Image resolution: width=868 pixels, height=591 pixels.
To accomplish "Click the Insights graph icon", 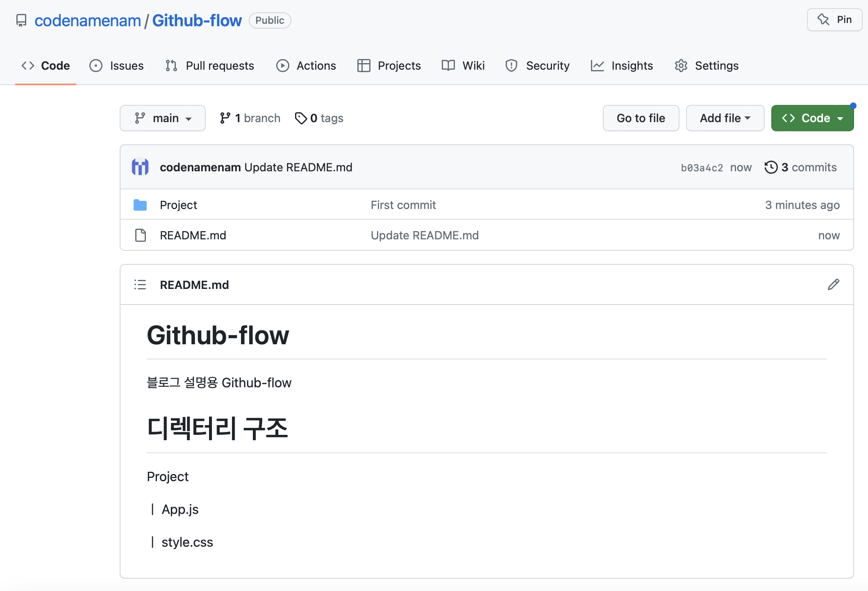I will point(598,66).
